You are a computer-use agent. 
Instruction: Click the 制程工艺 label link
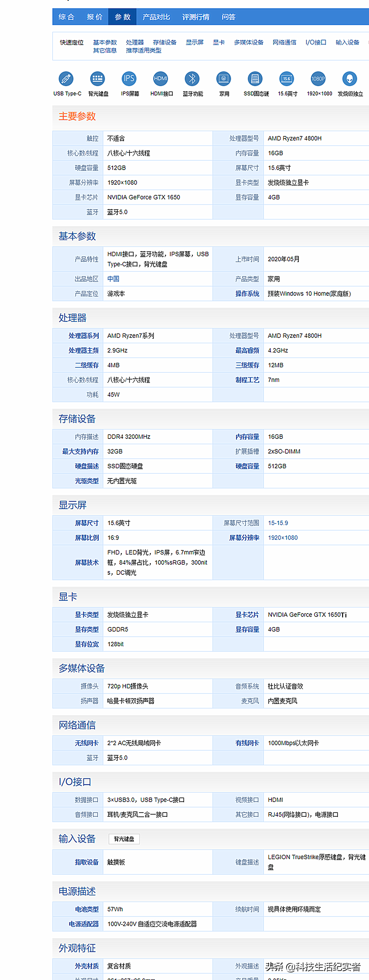click(247, 380)
